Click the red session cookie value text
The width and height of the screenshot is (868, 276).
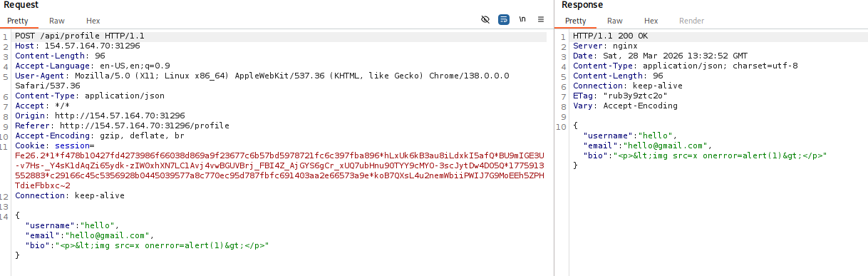(x=279, y=170)
